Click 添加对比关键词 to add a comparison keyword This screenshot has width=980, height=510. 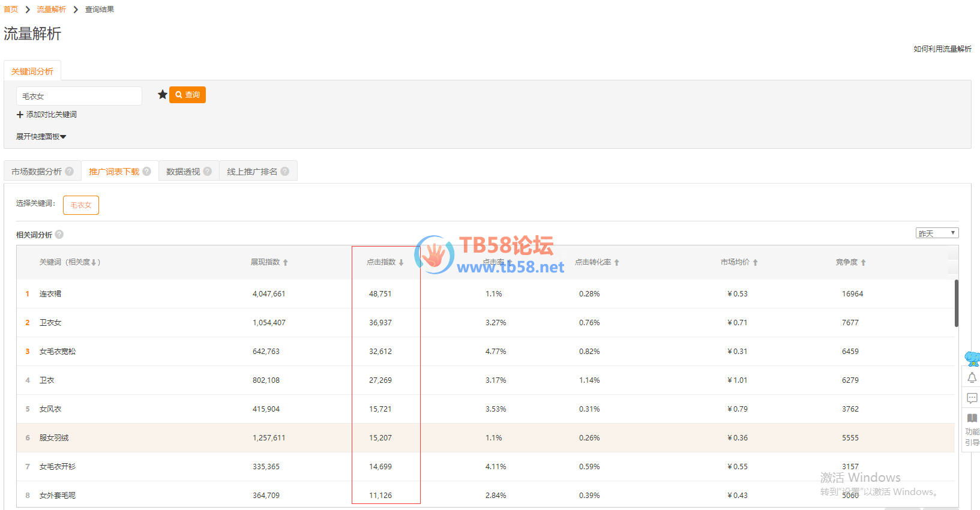(x=47, y=115)
